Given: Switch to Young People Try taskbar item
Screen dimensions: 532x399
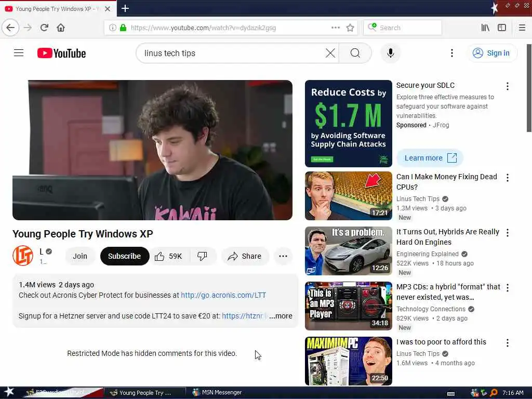Looking at the screenshot, I should pos(144,393).
